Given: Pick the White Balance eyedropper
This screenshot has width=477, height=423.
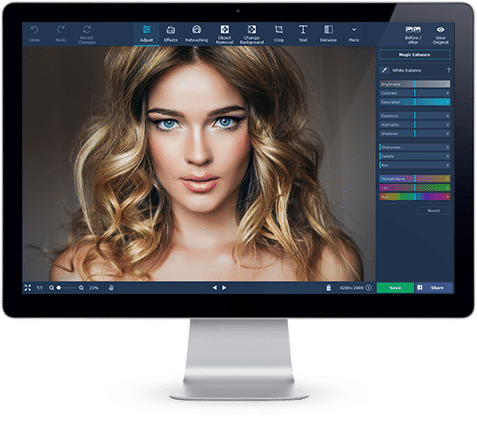Looking at the screenshot, I should pos(384,70).
